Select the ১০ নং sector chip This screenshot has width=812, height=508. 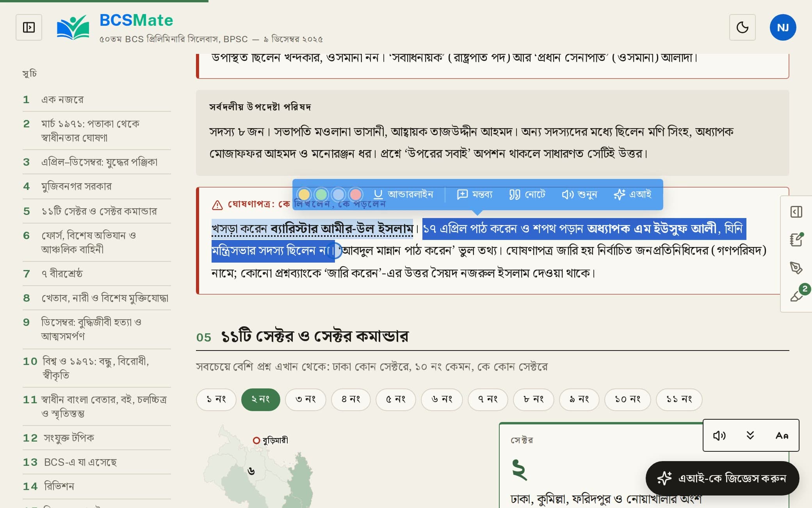tap(627, 399)
